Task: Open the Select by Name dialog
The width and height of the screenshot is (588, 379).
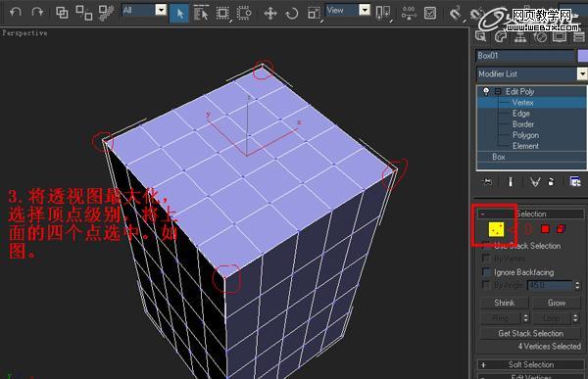Action: coord(201,14)
